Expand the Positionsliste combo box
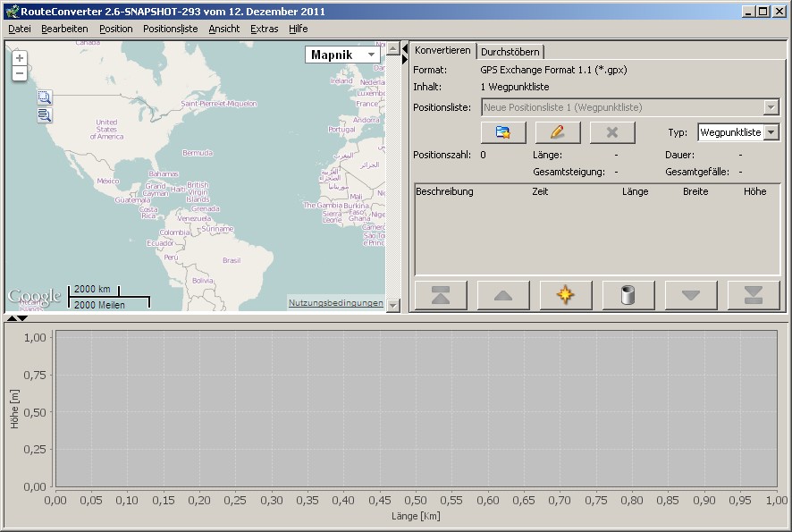This screenshot has width=792, height=532. pos(771,107)
